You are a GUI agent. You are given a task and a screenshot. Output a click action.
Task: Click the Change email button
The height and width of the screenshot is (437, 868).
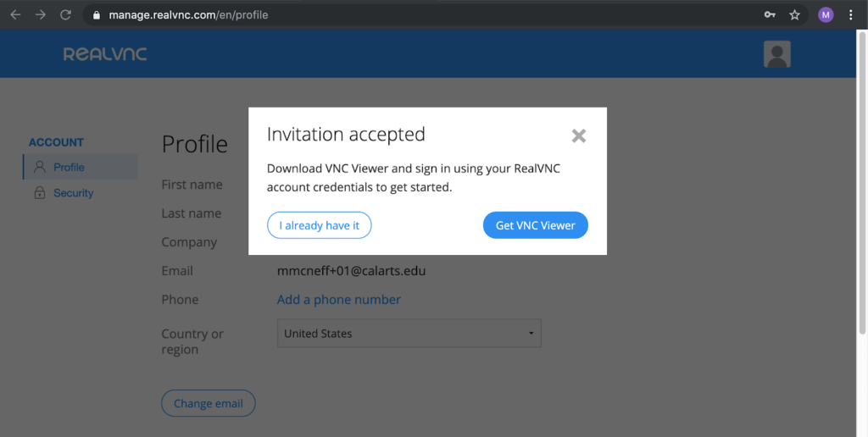(209, 403)
